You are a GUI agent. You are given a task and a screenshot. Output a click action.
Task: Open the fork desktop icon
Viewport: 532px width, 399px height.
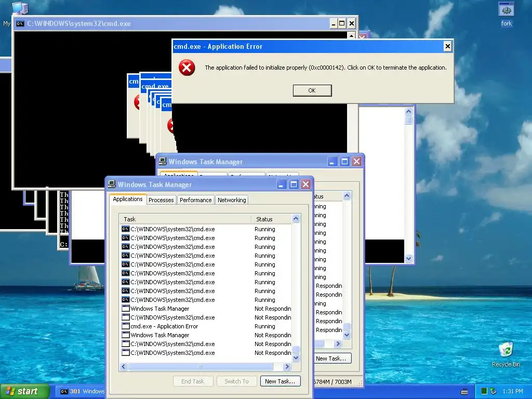click(506, 14)
